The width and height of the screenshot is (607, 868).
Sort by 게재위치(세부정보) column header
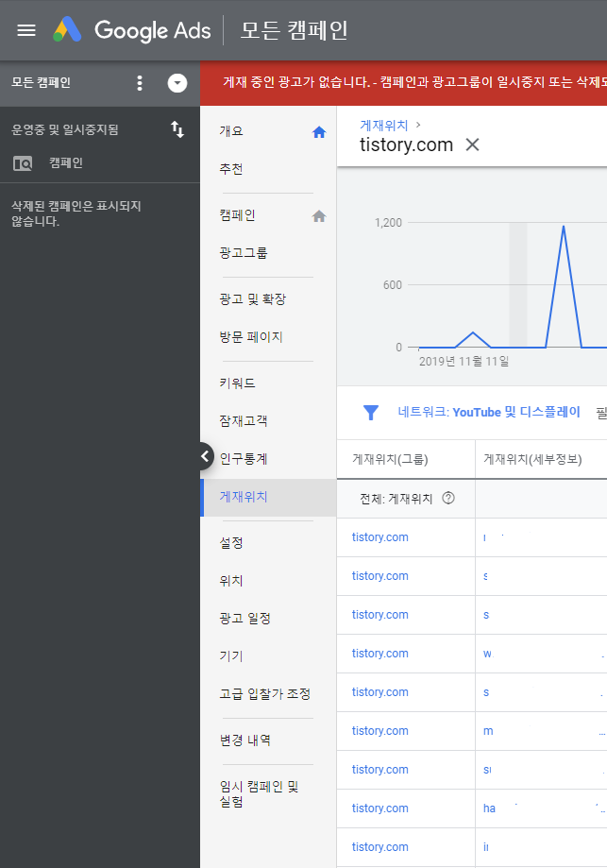click(x=532, y=459)
